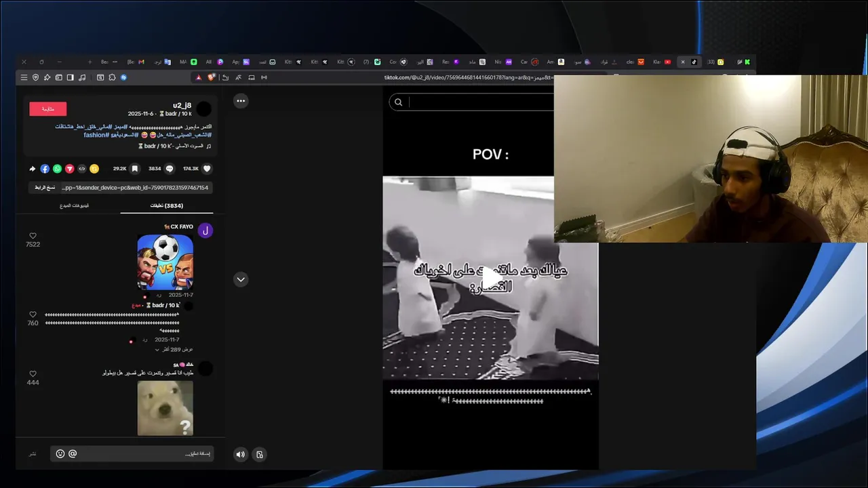Switch to the Amazon browser tab
868x488 pixels.
pyautogui.click(x=555, y=62)
